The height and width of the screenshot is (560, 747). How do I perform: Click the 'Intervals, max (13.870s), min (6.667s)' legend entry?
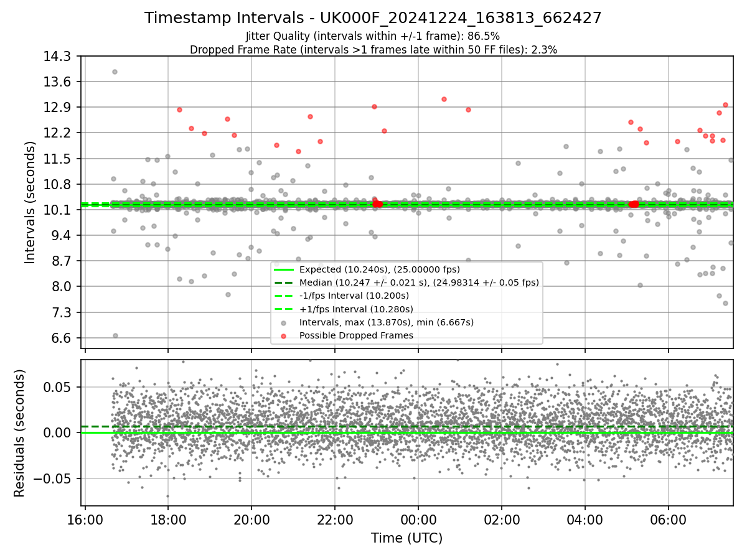[x=387, y=322]
